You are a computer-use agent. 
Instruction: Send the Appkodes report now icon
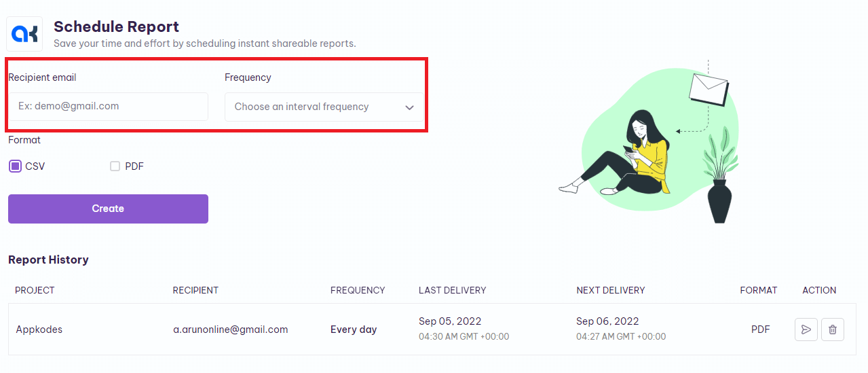806,330
